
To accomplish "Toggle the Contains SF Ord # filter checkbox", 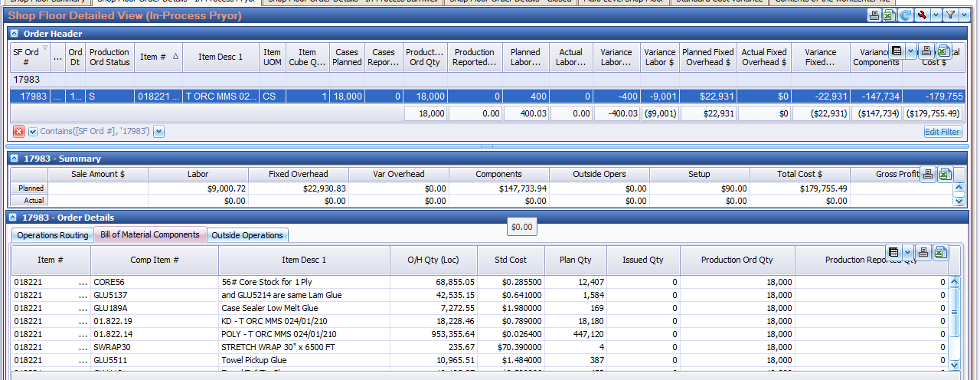I will tap(33, 132).
